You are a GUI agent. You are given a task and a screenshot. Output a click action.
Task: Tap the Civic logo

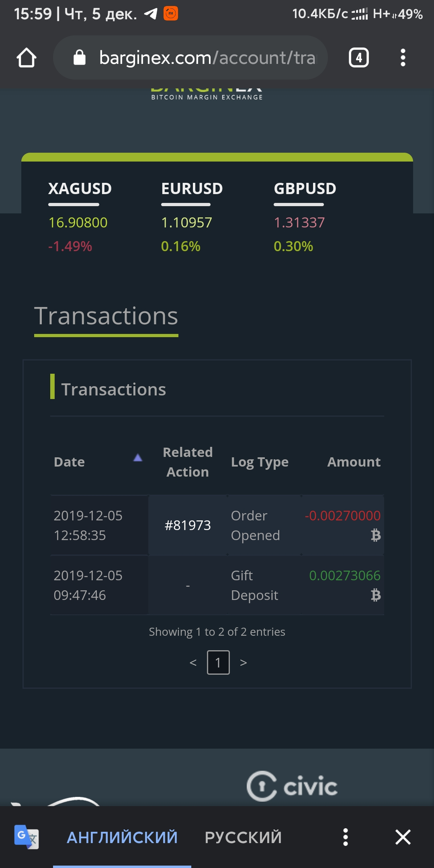[292, 786]
